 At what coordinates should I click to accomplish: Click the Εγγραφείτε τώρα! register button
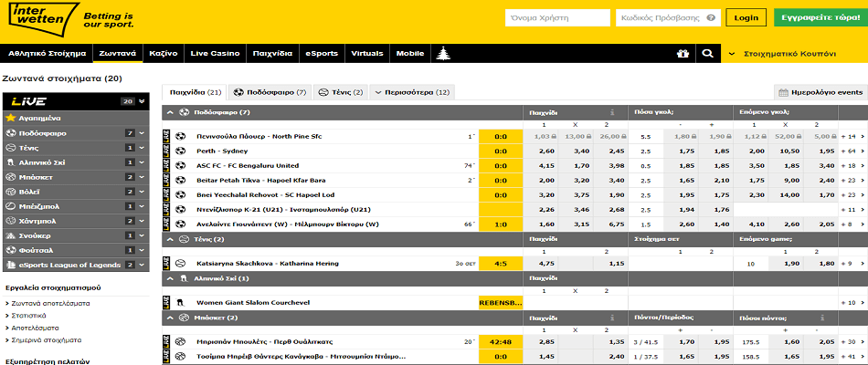[x=820, y=17]
